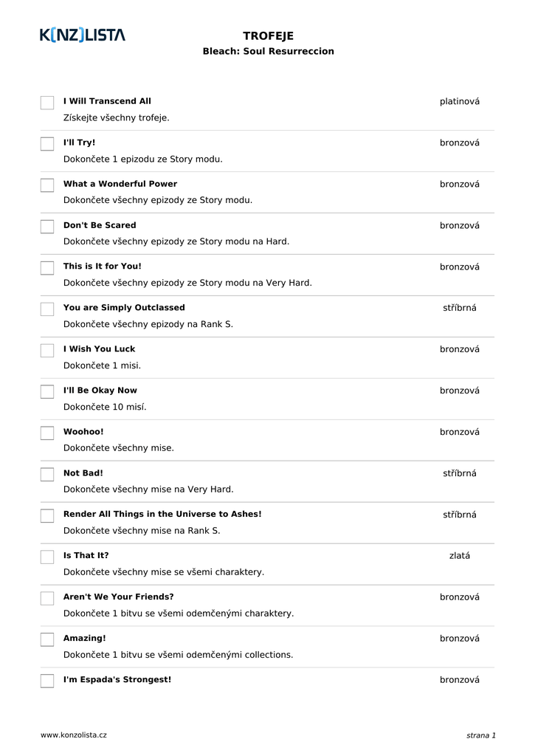Click the Konzolista logo
The width and height of the screenshot is (535, 756).
coord(83,35)
